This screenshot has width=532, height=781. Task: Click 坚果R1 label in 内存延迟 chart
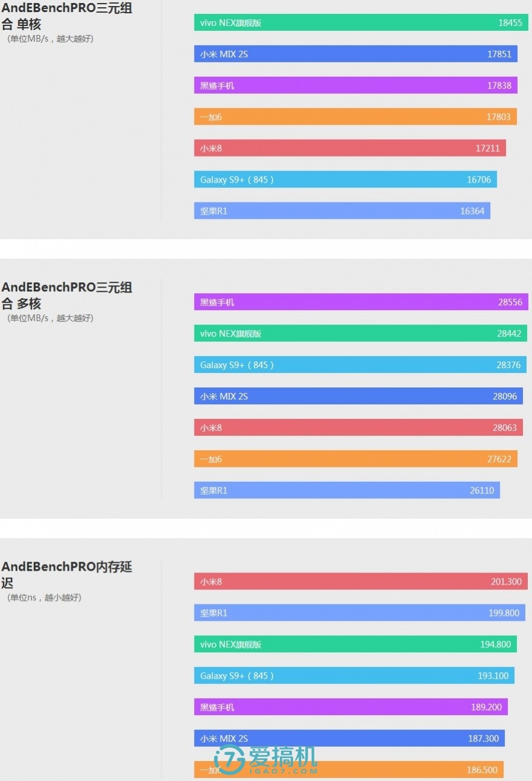(x=213, y=613)
